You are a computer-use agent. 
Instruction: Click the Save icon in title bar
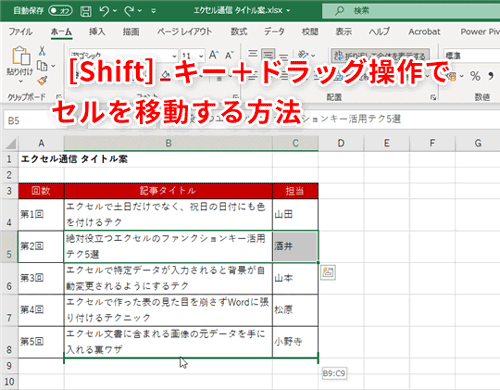coord(86,11)
